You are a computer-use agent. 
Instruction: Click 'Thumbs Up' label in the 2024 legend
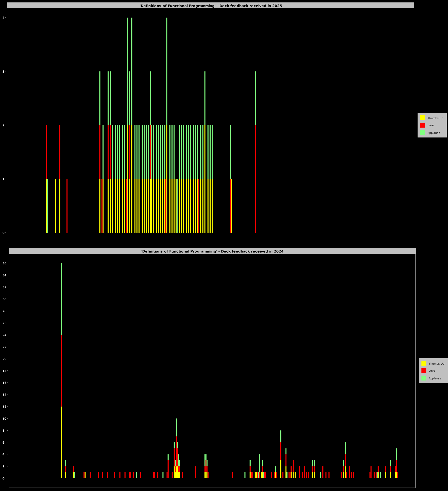tap(436, 364)
